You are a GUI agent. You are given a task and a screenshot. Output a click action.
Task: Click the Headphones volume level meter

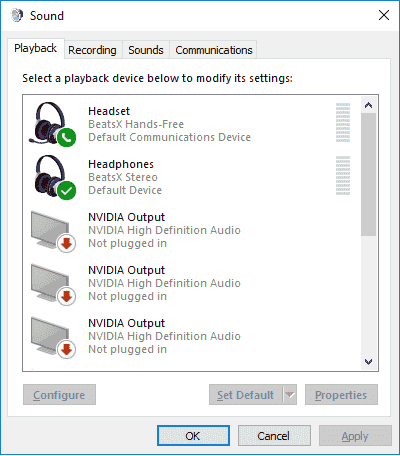[343, 175]
